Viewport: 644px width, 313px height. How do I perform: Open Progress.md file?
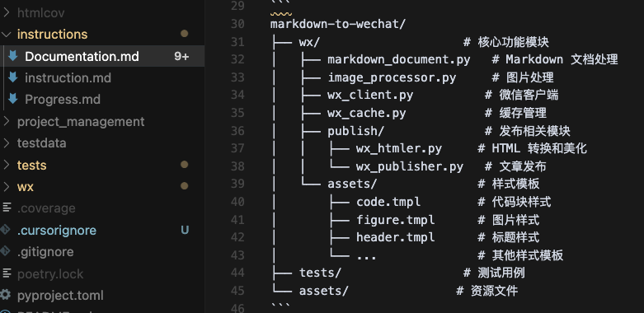pyautogui.click(x=63, y=100)
